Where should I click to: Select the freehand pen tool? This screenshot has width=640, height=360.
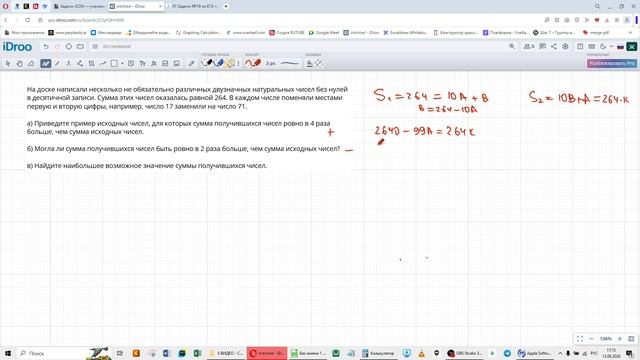tap(45, 64)
